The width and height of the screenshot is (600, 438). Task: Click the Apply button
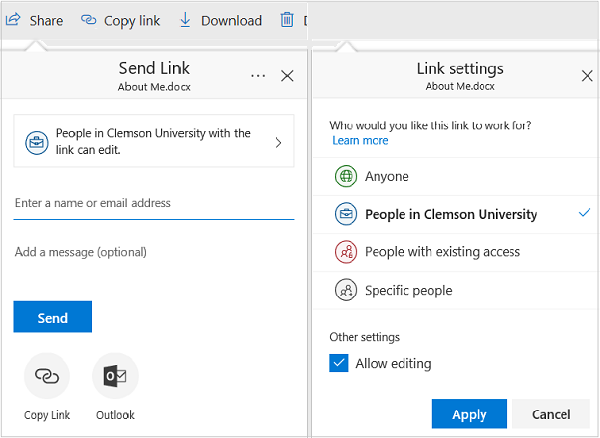469,414
